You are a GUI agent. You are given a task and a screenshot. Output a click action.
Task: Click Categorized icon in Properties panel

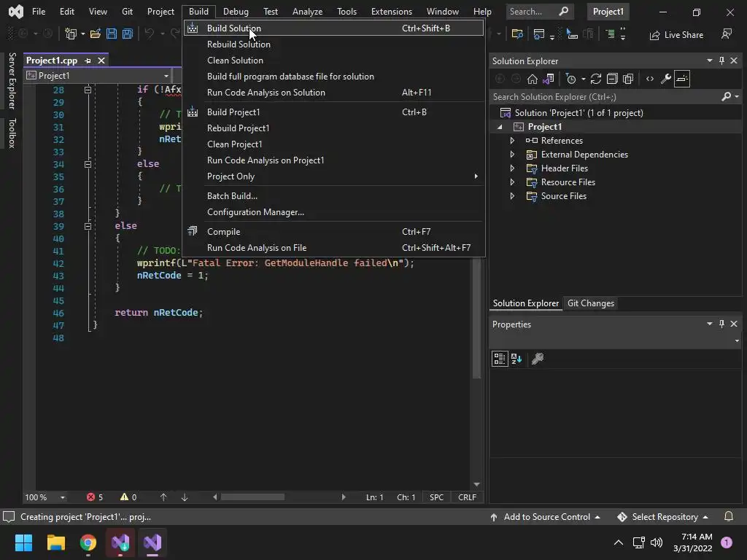click(x=499, y=359)
